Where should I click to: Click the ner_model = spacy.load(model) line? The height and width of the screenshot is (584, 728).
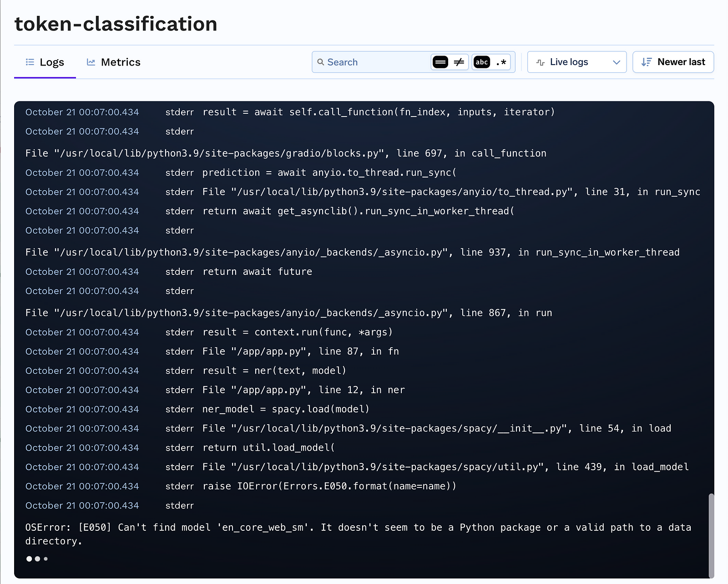click(x=286, y=409)
